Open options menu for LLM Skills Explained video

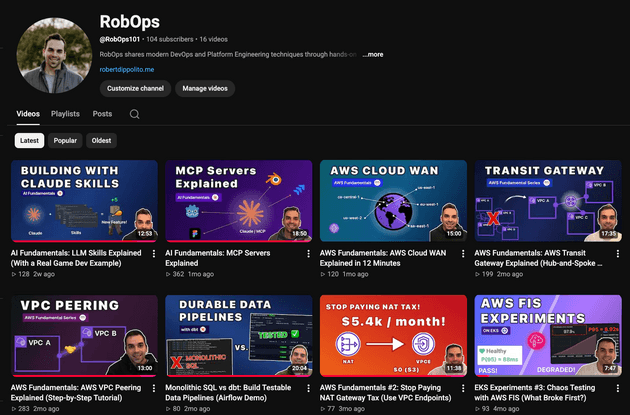(x=154, y=253)
